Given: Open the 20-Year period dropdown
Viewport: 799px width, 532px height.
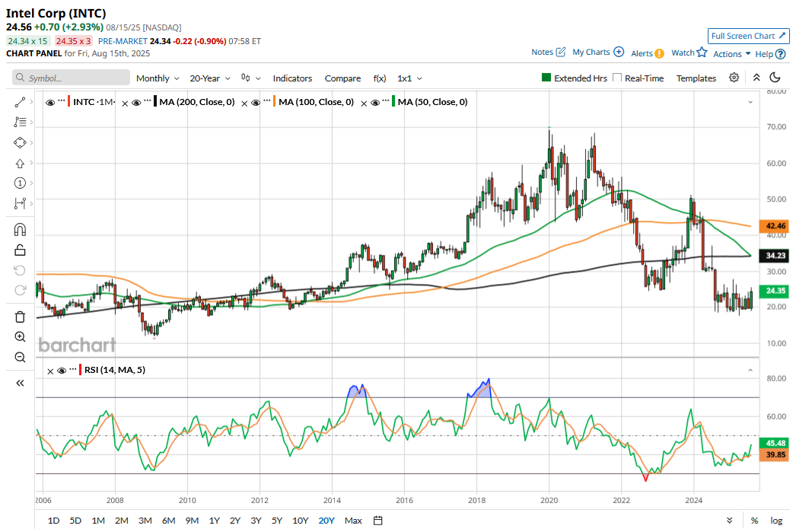Looking at the screenshot, I should pyautogui.click(x=210, y=78).
